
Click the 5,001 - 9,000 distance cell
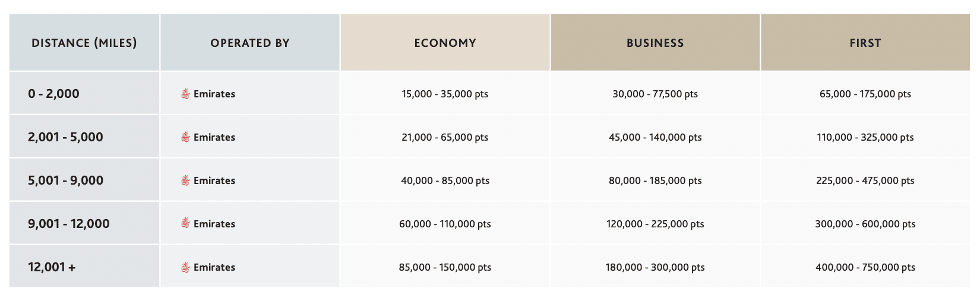pos(65,180)
